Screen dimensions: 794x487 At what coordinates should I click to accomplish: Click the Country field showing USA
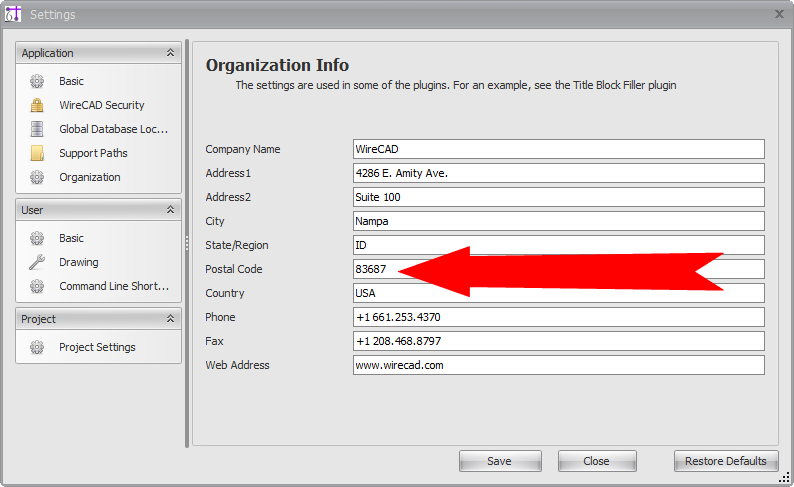(559, 293)
